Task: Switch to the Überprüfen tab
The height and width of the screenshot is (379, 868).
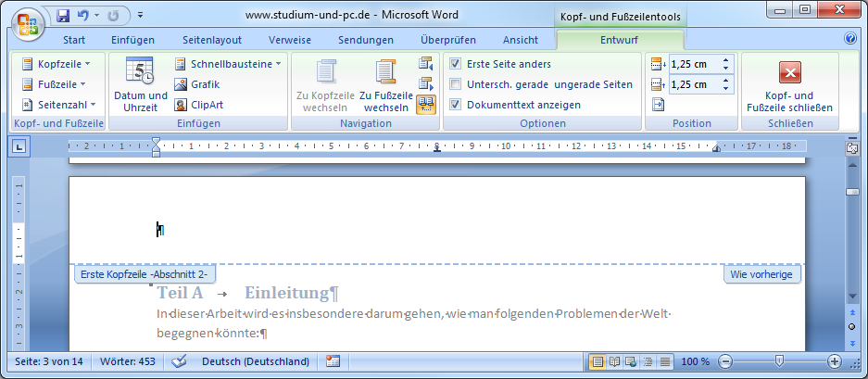Action: click(448, 40)
